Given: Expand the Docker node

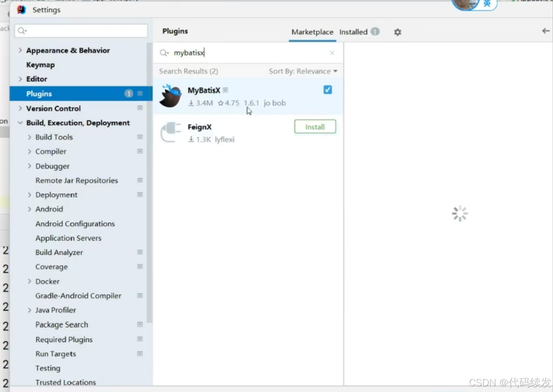Looking at the screenshot, I should pos(30,281).
